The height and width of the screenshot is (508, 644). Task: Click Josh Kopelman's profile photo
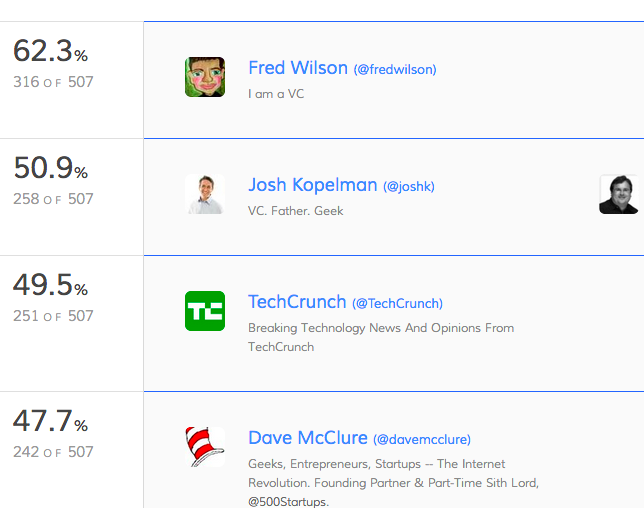click(x=205, y=194)
